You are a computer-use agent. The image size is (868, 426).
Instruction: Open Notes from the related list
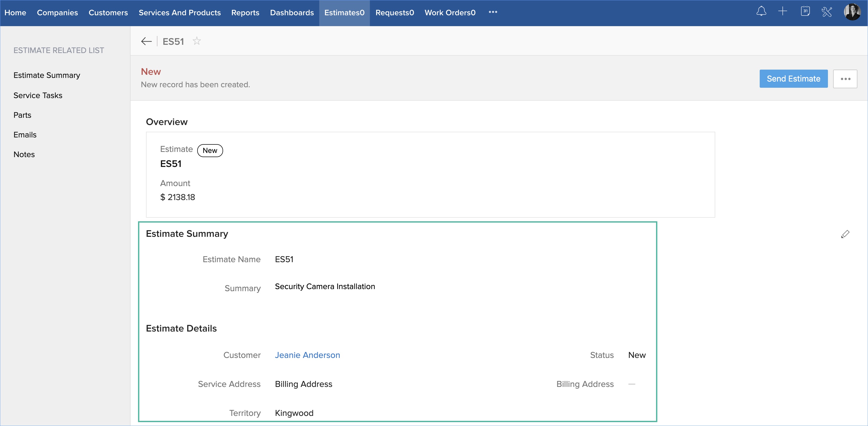[x=24, y=155]
